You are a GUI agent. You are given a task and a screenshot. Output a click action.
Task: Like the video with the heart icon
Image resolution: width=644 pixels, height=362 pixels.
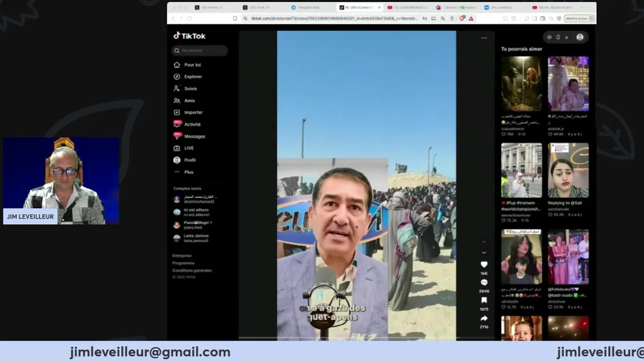click(x=484, y=264)
